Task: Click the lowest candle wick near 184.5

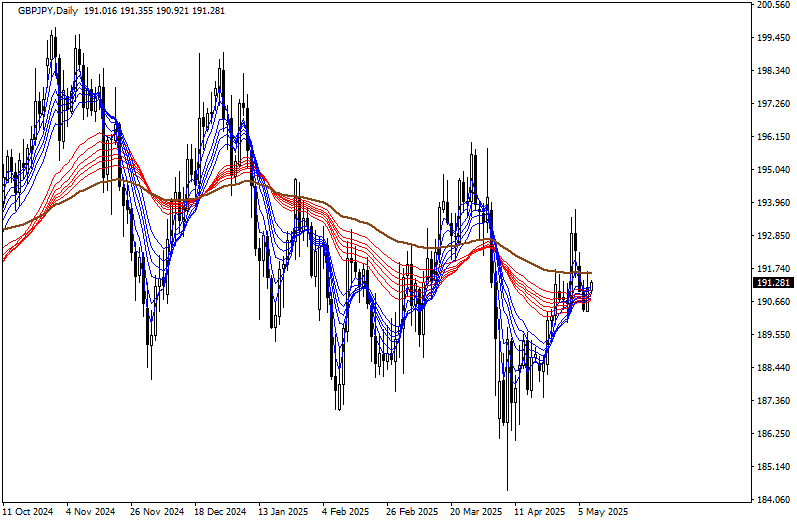Action: click(507, 457)
